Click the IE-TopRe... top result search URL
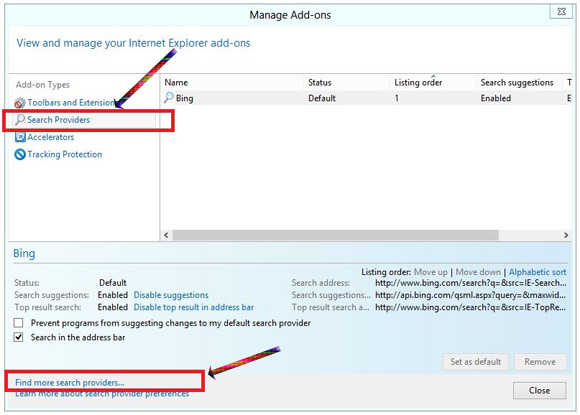The width and height of the screenshot is (580, 415). click(470, 307)
